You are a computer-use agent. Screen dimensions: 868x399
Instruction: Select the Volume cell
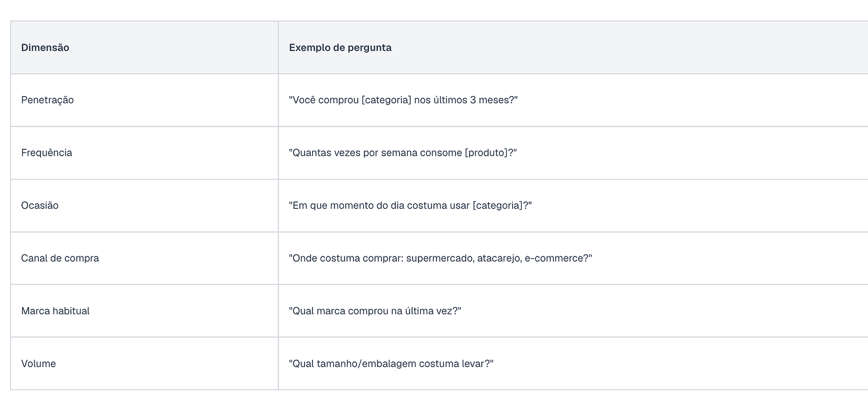pos(144,364)
